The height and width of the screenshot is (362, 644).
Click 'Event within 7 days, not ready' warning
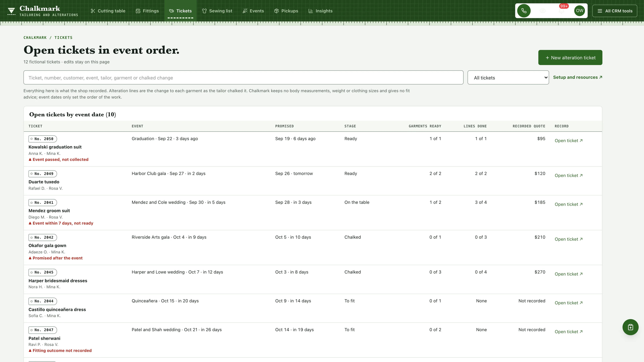tap(61, 223)
